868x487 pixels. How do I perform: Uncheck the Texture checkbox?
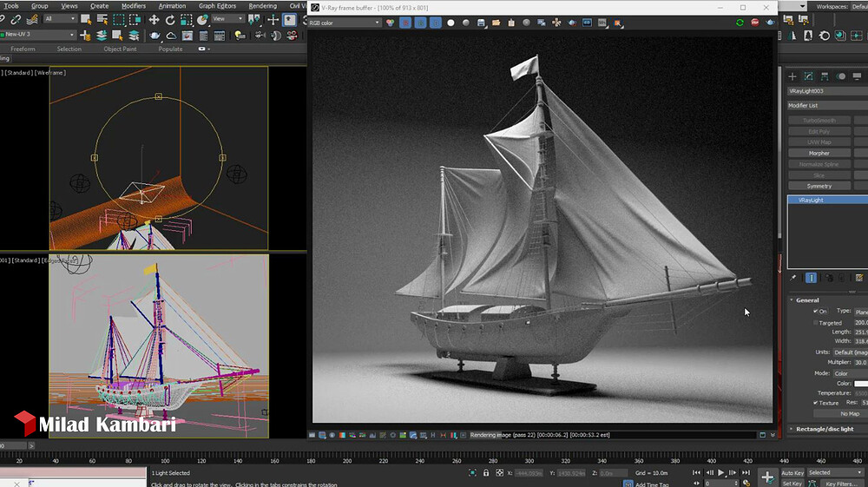click(815, 402)
